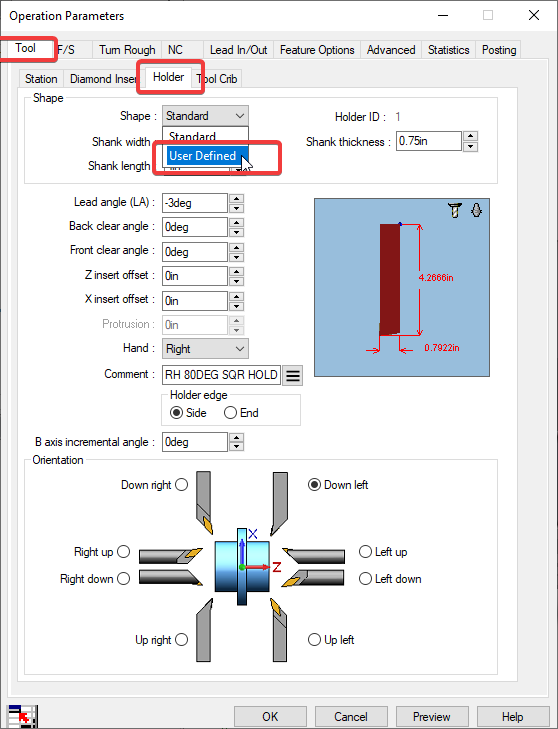Expand the Shape combo box arrow
Image resolution: width=558 pixels, height=729 pixels.
pyautogui.click(x=240, y=116)
